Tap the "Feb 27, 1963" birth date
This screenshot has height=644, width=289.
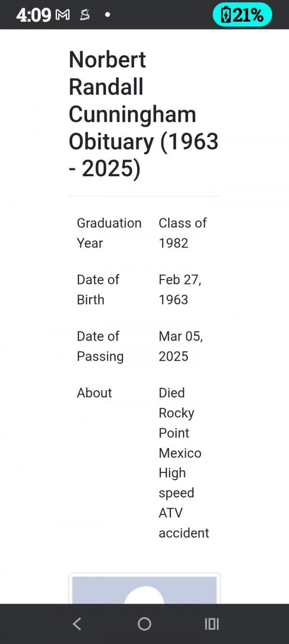pyautogui.click(x=180, y=289)
